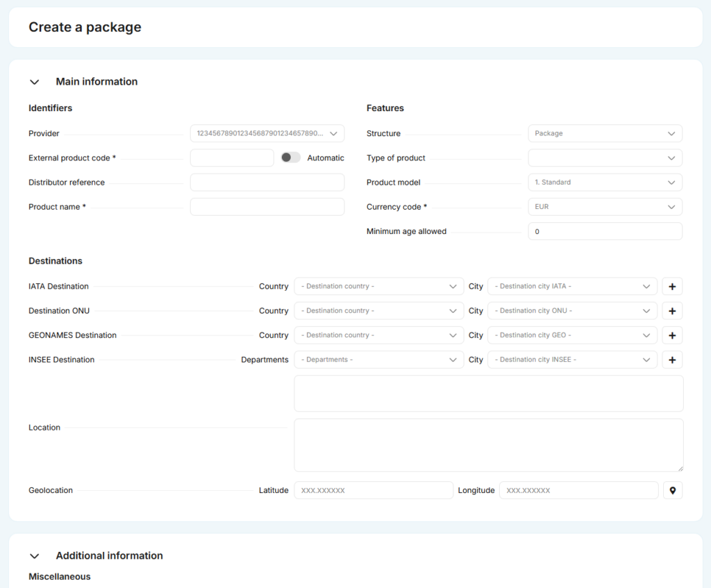Click the Latitude input field
Screen dimensions: 711x588
coord(374,490)
